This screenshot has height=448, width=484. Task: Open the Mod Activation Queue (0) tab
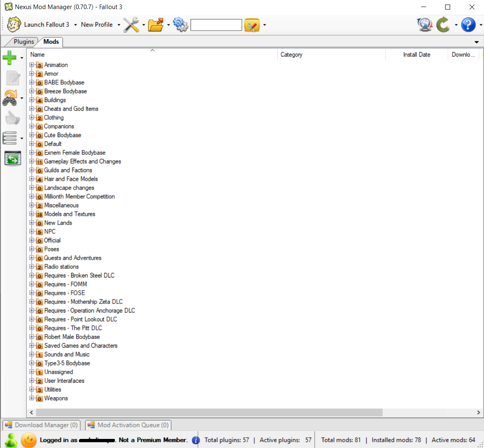coord(129,425)
